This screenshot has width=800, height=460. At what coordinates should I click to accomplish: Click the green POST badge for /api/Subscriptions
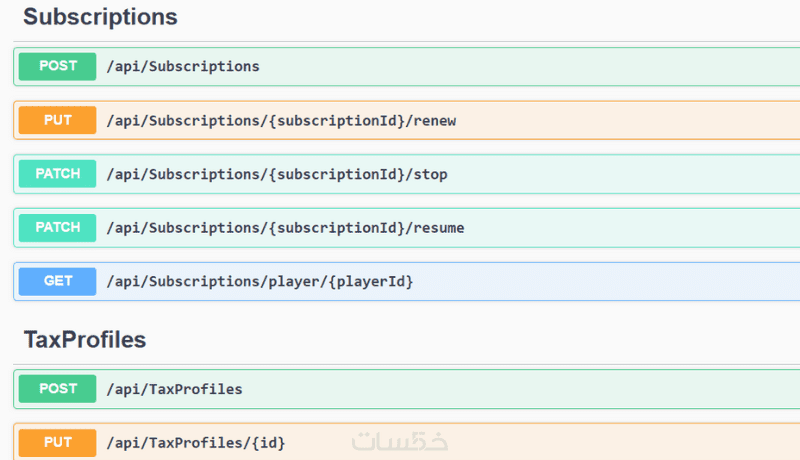(x=58, y=66)
